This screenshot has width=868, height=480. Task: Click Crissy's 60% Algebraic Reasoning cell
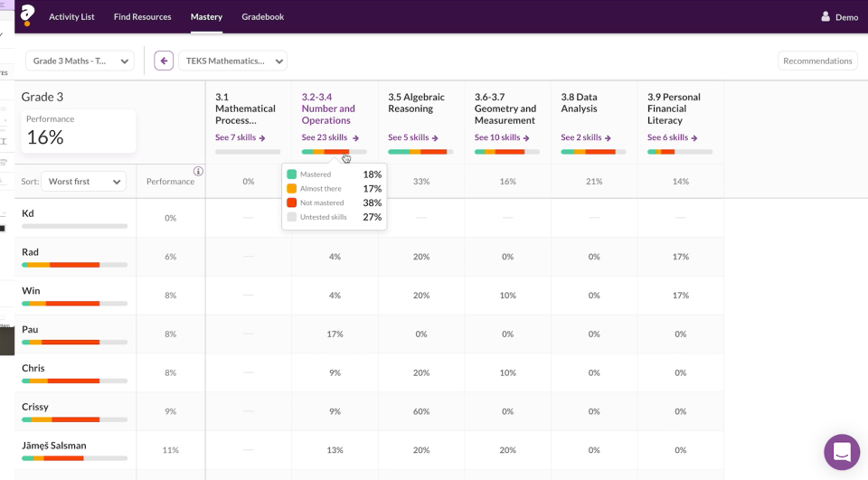tap(420, 411)
